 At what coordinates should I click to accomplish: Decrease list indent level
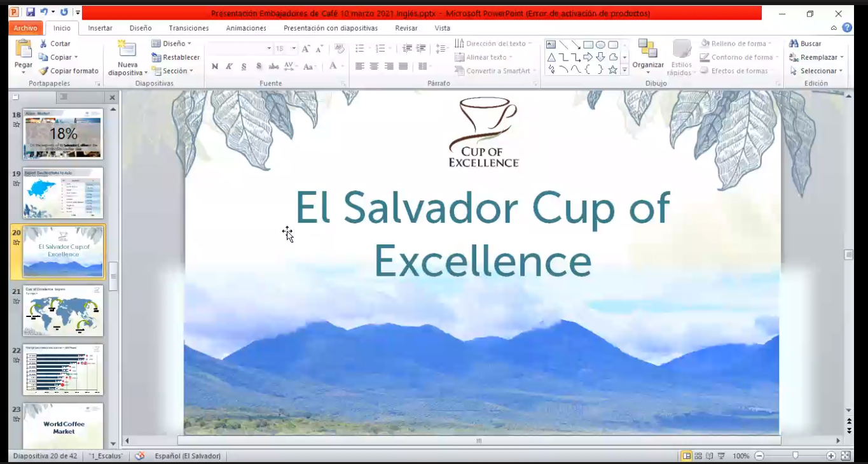coord(407,49)
